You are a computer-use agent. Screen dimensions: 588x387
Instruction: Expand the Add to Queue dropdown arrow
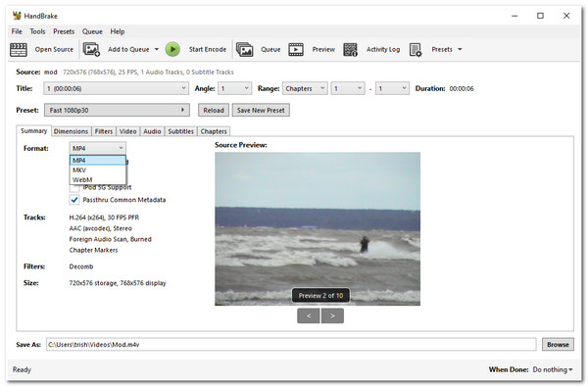click(x=157, y=50)
